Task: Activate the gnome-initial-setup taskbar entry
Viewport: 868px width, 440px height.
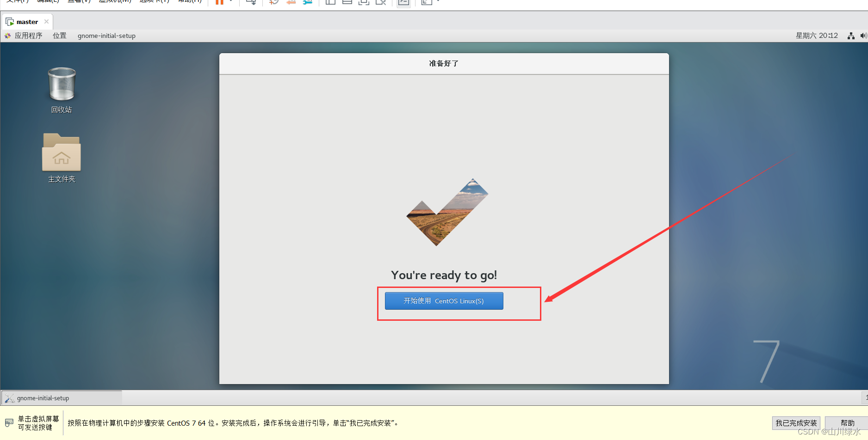Action: pos(62,398)
